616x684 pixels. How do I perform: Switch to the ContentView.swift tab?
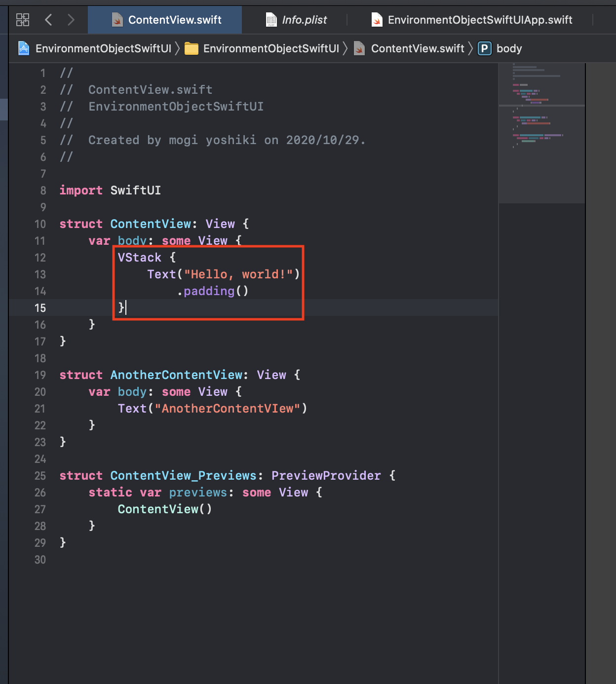pos(165,20)
